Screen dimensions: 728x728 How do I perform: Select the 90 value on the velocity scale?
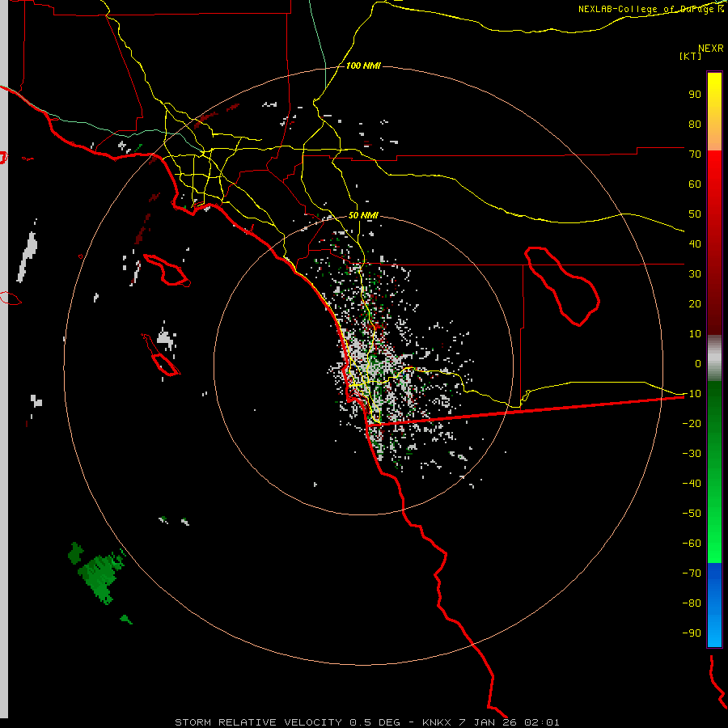click(695, 95)
